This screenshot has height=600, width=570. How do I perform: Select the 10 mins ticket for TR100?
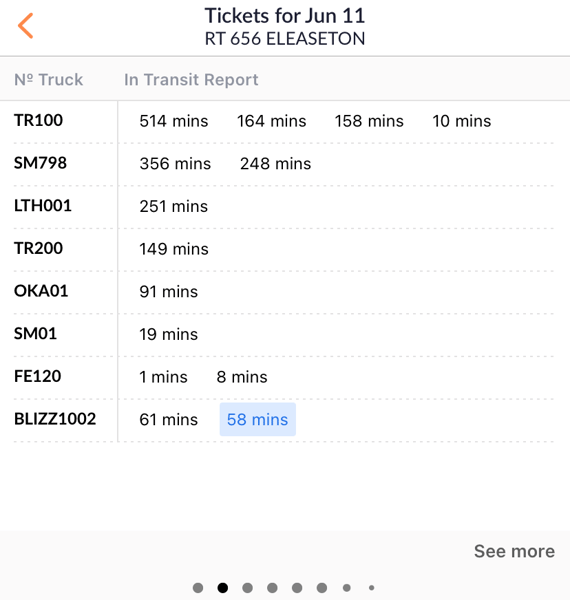click(462, 121)
